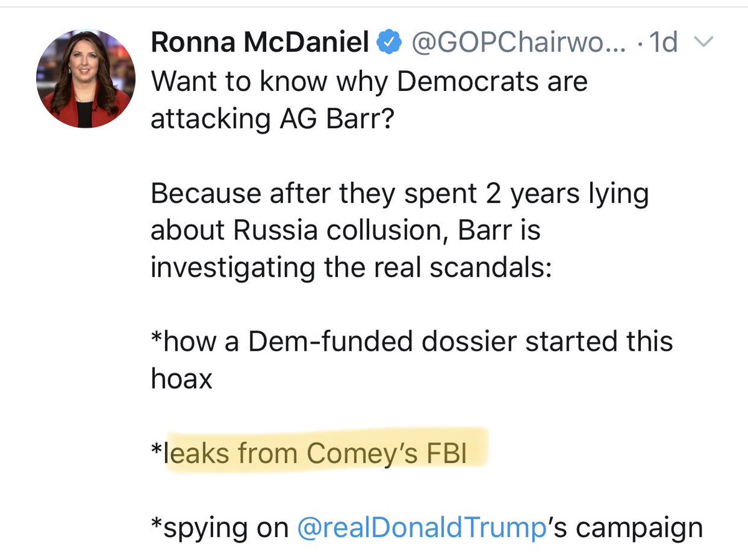Click the line 'Want to know why Democrats are'
Viewport: 748px width, 560px height.
pyautogui.click(x=369, y=83)
